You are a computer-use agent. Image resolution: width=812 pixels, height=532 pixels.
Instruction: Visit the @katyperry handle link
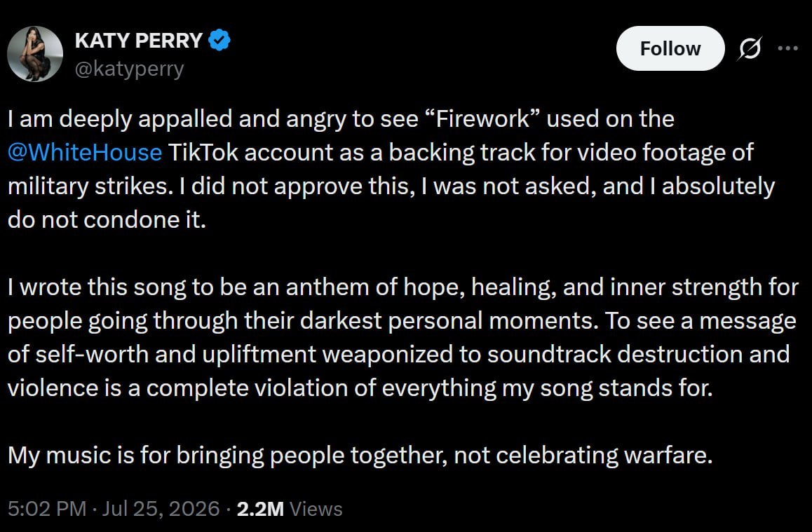(130, 68)
